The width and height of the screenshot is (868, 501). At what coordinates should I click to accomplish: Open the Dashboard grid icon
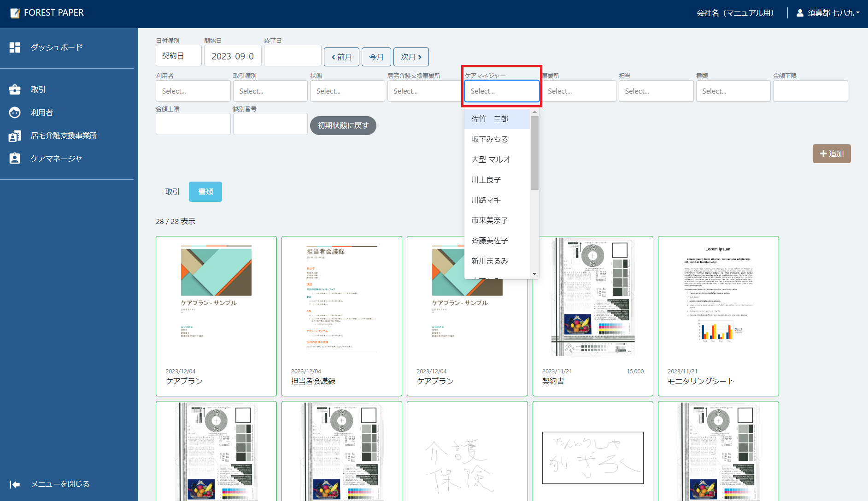tap(15, 47)
